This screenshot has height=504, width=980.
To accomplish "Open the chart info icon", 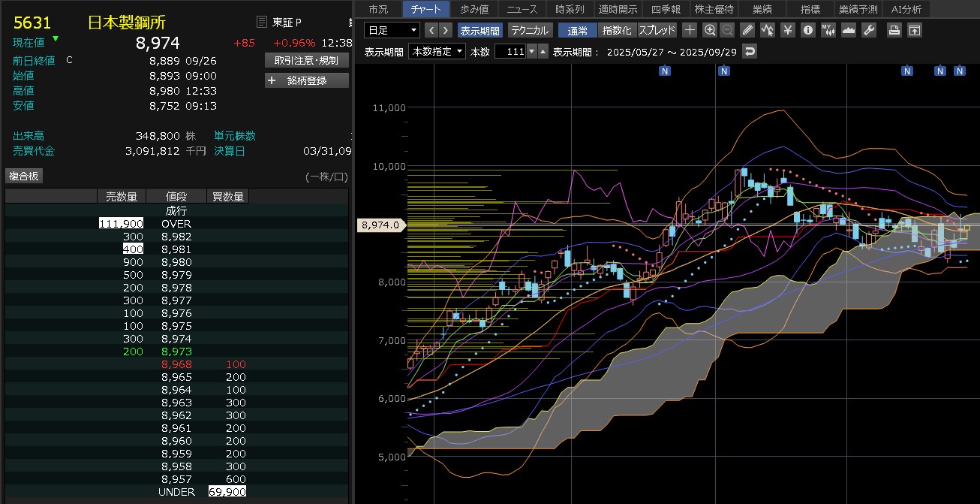I will pyautogui.click(x=808, y=30).
